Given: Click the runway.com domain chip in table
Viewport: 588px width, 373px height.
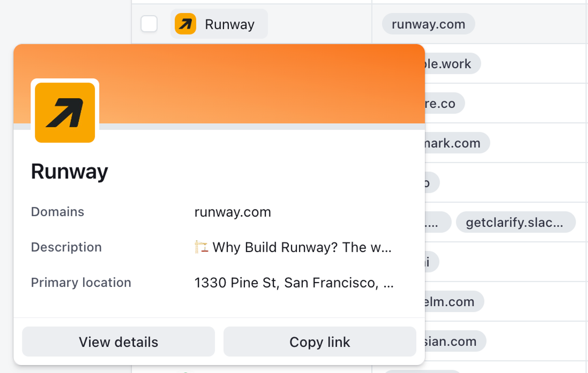Looking at the screenshot, I should coord(428,24).
